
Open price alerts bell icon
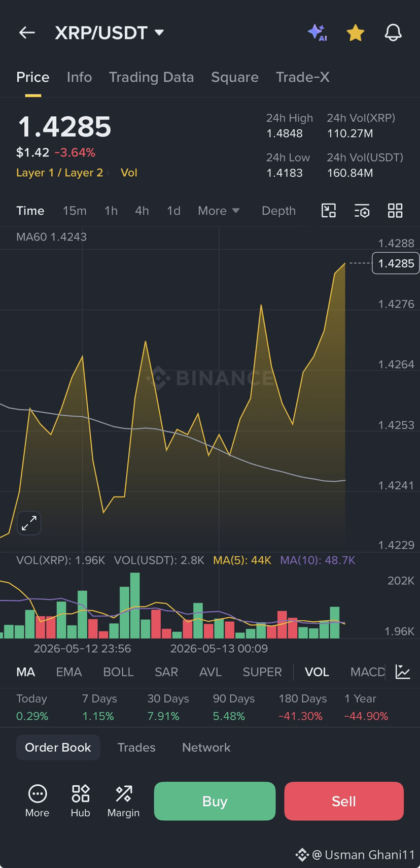point(393,33)
